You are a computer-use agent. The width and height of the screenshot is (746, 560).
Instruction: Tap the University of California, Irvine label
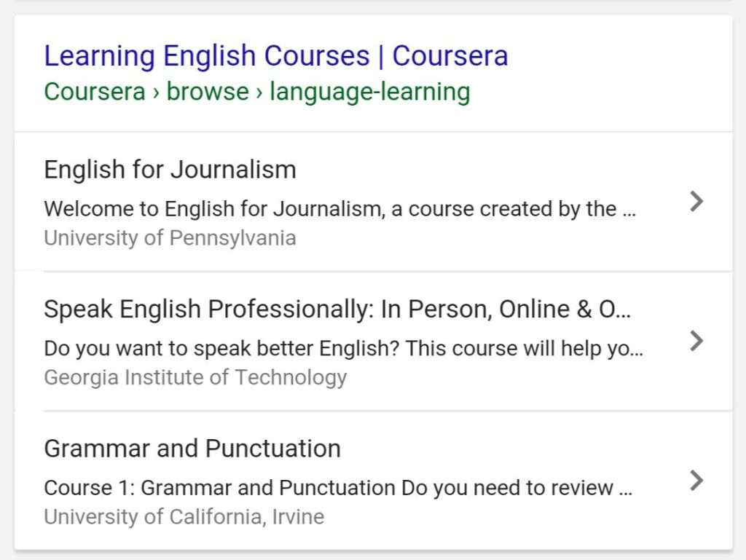(x=184, y=517)
